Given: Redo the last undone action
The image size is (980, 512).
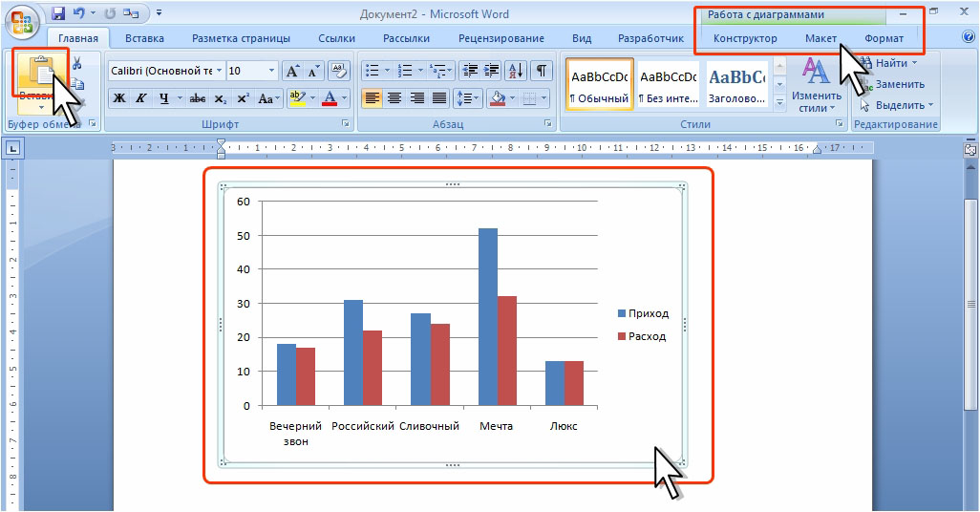Looking at the screenshot, I should (110, 13).
